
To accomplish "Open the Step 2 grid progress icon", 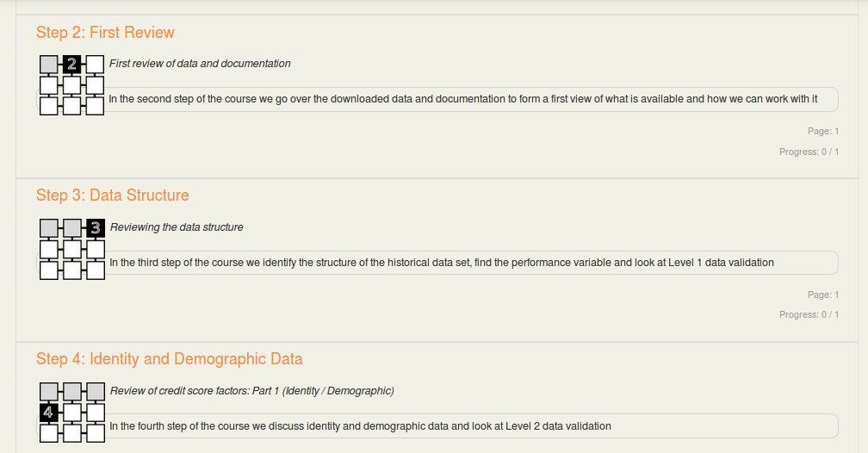I will tap(72, 84).
